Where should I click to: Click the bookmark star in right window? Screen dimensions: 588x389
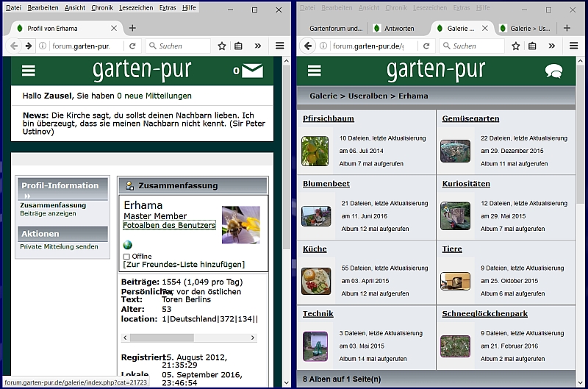(x=516, y=46)
